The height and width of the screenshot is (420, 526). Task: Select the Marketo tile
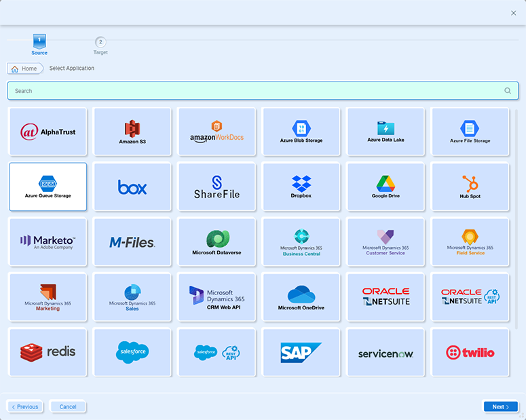[48, 242]
